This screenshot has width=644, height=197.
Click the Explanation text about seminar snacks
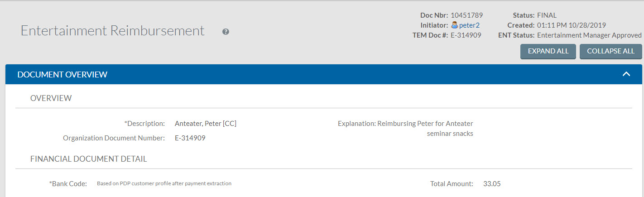tap(425, 129)
